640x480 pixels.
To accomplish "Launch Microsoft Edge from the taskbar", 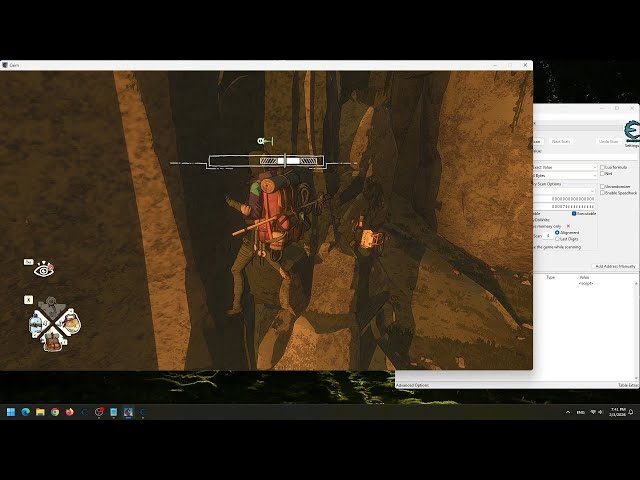I will 26,412.
